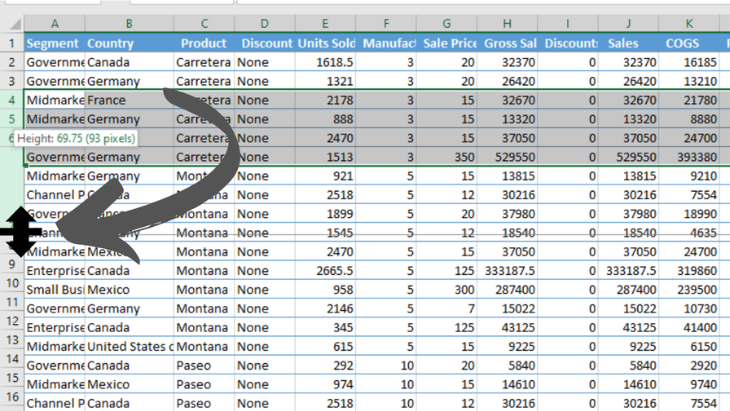
Task: Click the Country header cell
Action: (129, 43)
